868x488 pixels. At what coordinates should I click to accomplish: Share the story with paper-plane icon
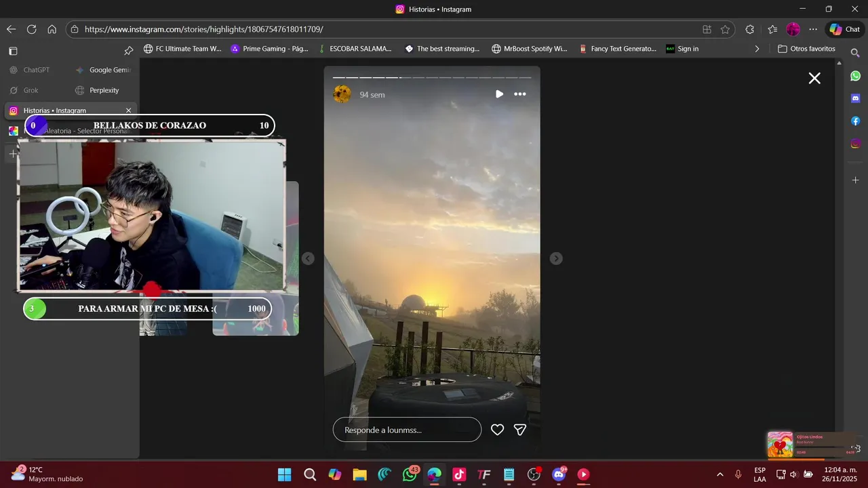(520, 430)
